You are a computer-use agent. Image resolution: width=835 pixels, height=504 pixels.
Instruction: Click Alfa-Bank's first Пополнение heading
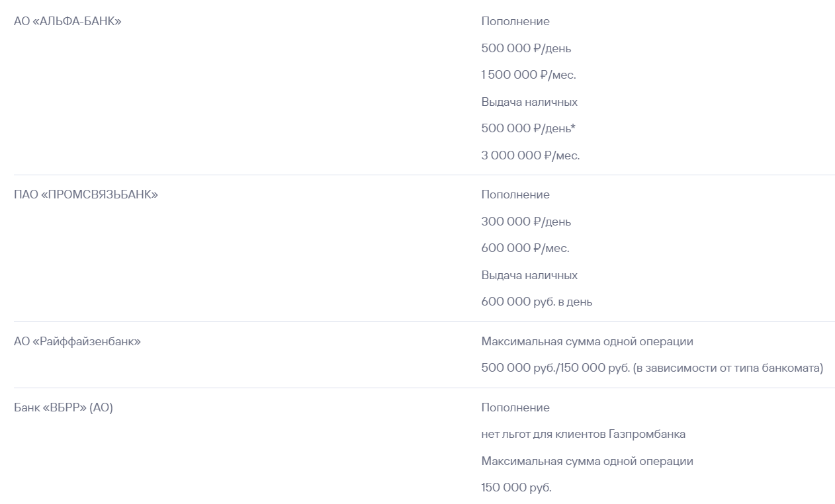coord(515,21)
